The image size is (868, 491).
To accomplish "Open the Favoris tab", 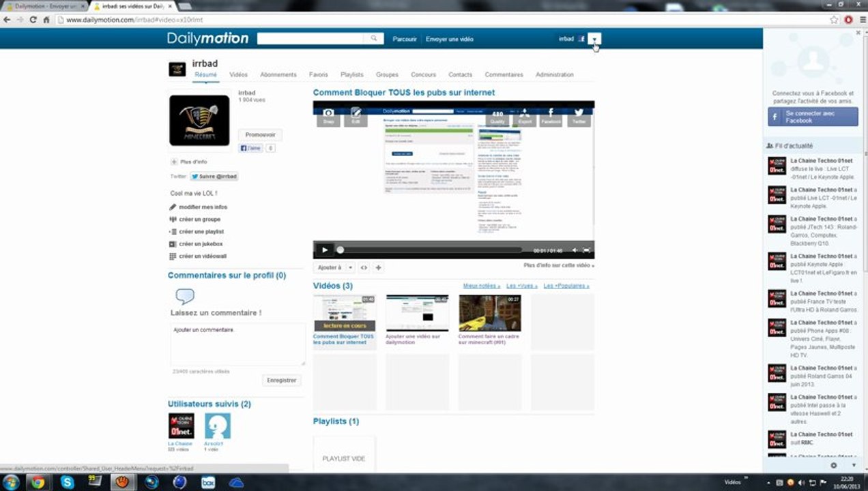I will click(318, 74).
